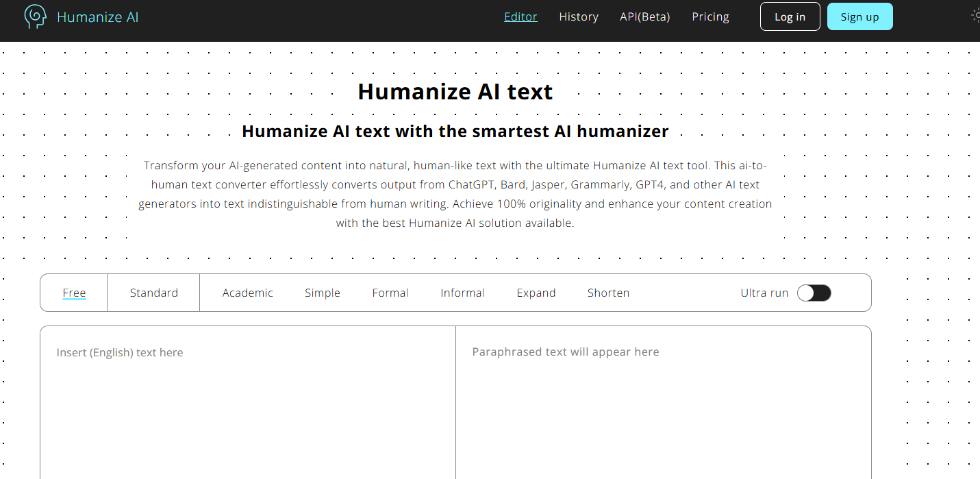Go to the Editor nav link
Image resolution: width=980 pixels, height=479 pixels.
[520, 16]
